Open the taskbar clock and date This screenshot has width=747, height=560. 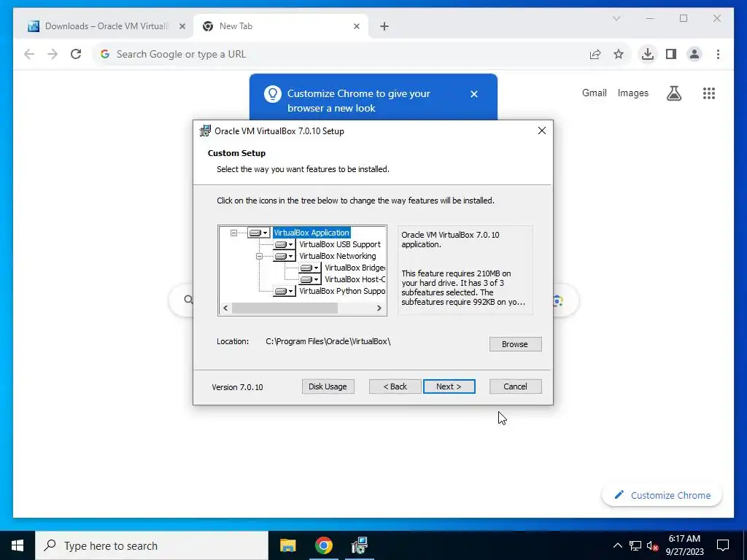click(684, 545)
